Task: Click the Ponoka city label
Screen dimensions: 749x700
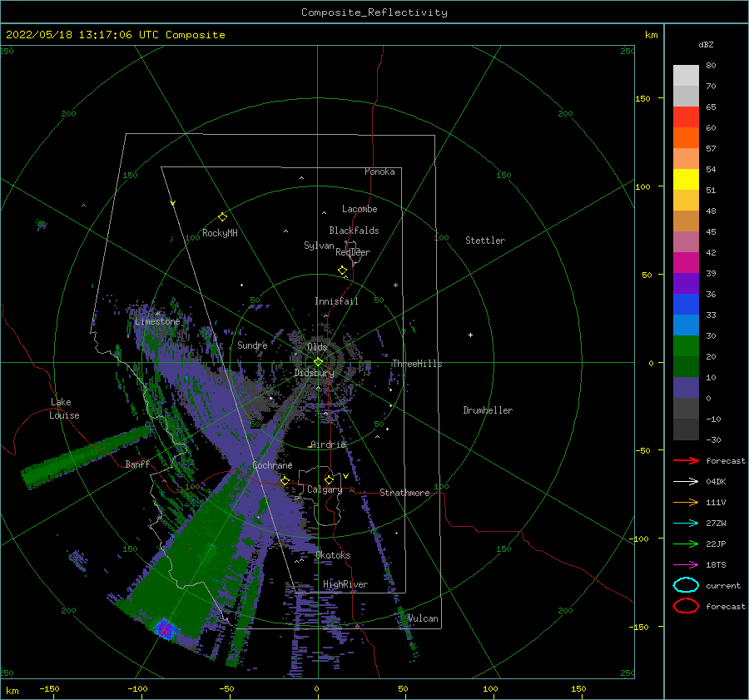Action: [379, 171]
